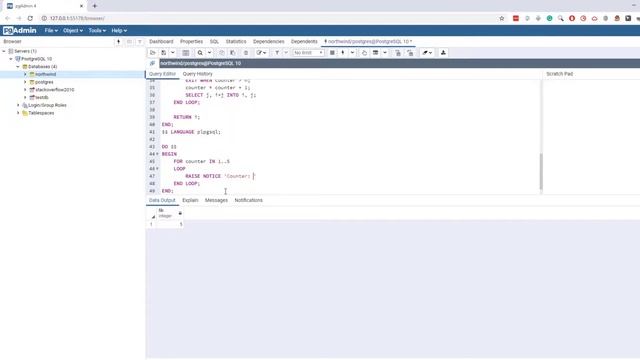The image size is (640, 360).
Task: Click the code editor vertical scrollbar
Action: 541,171
